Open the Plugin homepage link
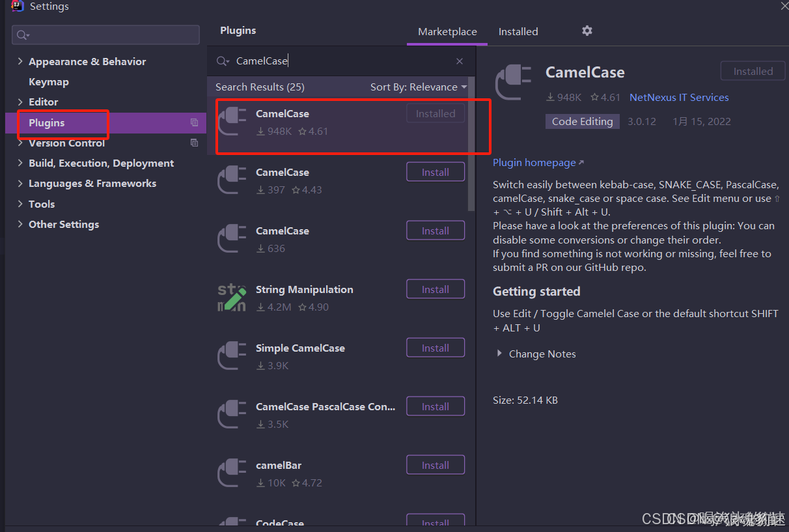 tap(538, 162)
